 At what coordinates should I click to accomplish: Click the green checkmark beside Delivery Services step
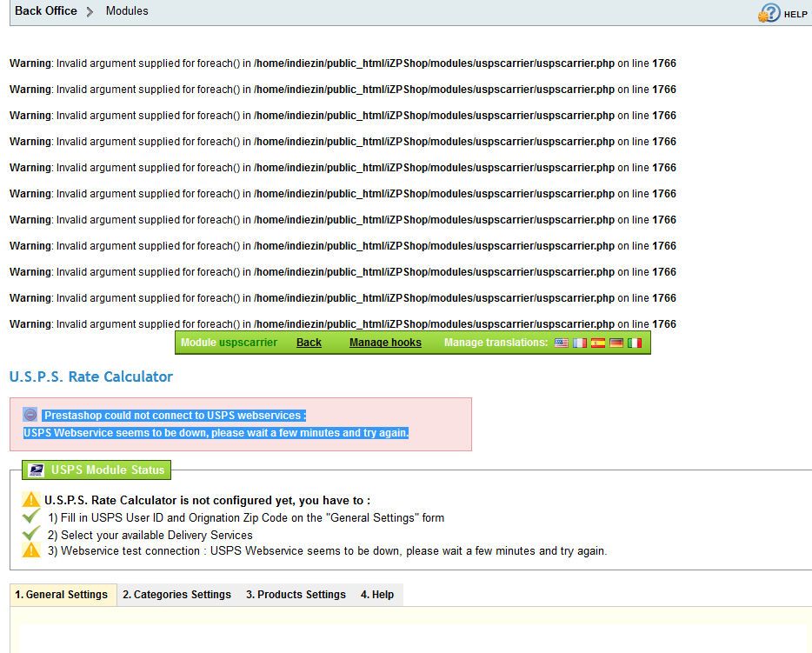tap(31, 534)
